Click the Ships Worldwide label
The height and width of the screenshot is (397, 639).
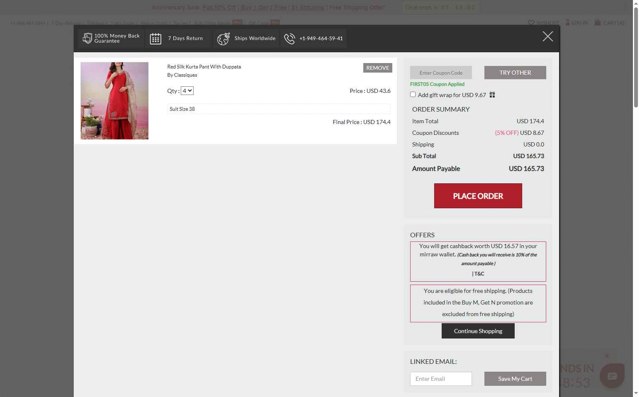click(255, 38)
